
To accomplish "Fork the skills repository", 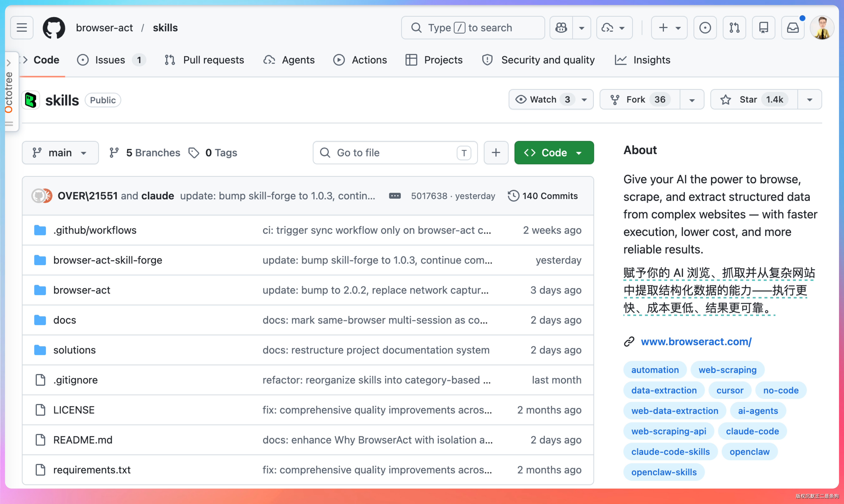I will click(640, 99).
